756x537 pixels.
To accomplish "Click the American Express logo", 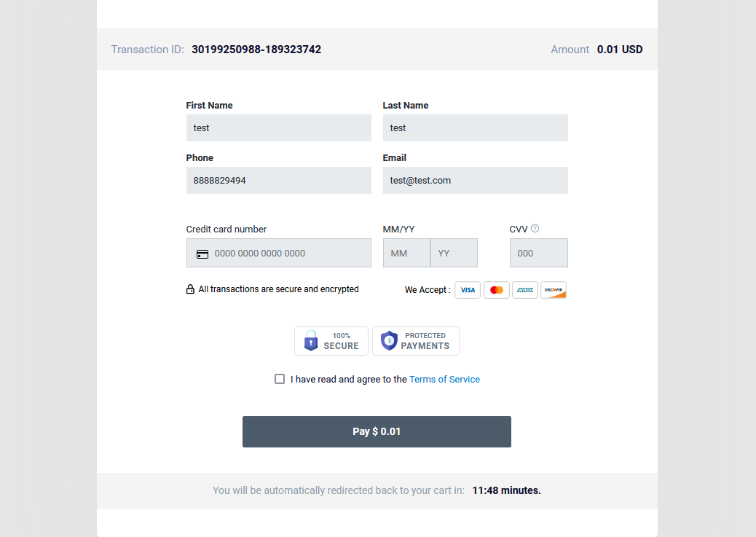I will pyautogui.click(x=524, y=290).
